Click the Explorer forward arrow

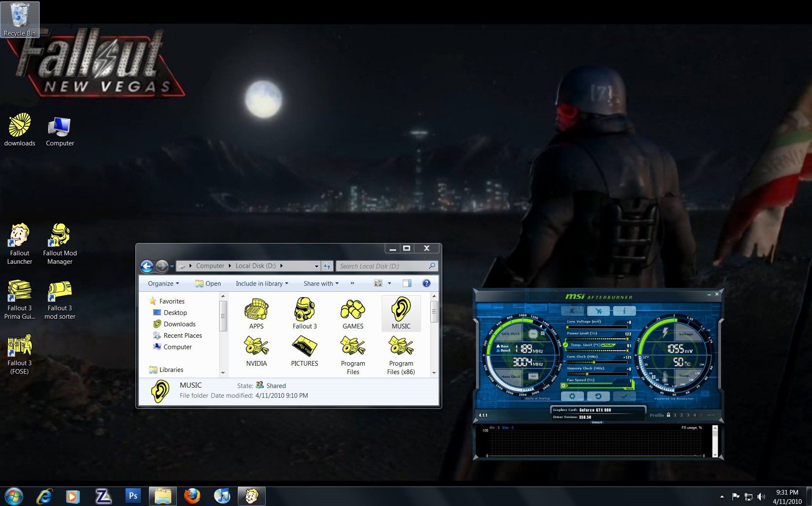[x=162, y=266]
